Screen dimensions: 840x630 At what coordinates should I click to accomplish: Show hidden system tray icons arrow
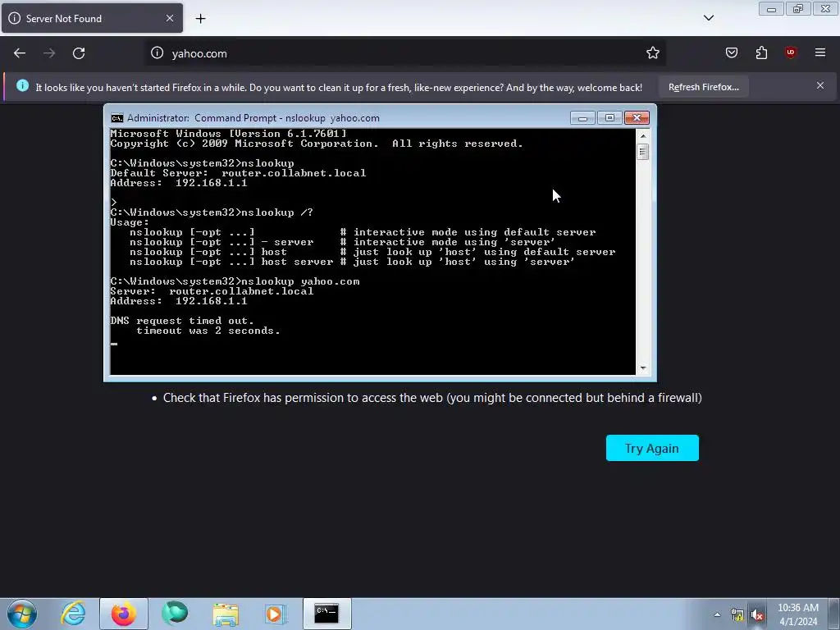717,614
